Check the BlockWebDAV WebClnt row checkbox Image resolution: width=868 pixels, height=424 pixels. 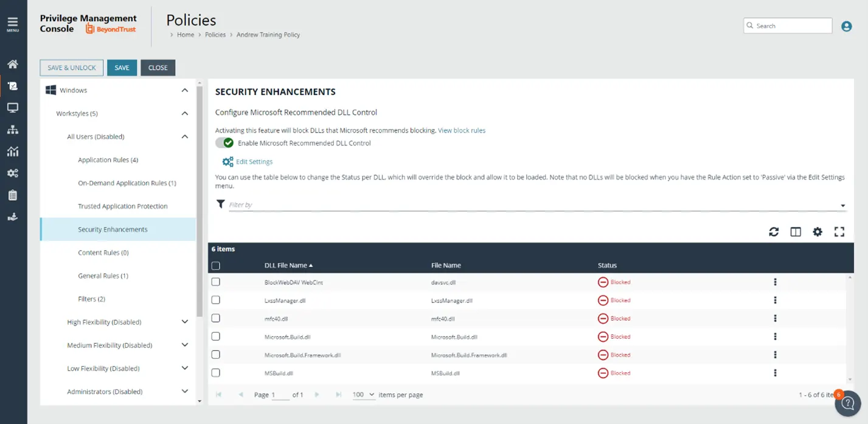point(216,282)
